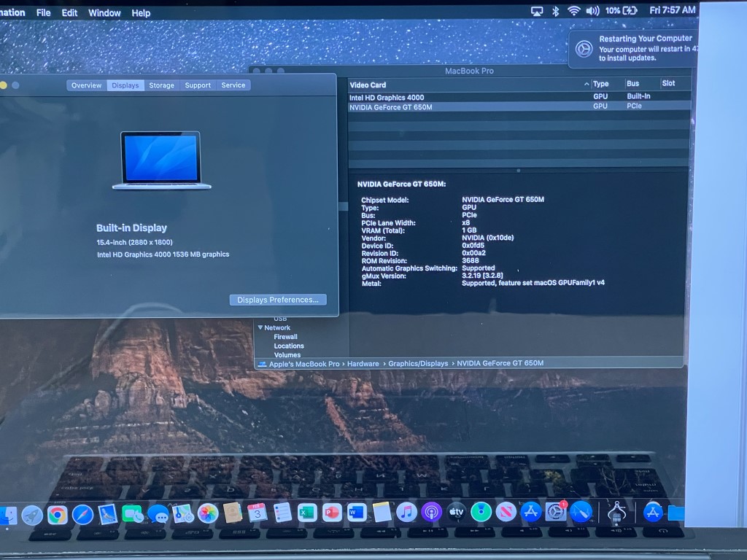Screen dimensions: 747x560
Task: Click the Restarting Your Computer notification
Action: click(634, 48)
